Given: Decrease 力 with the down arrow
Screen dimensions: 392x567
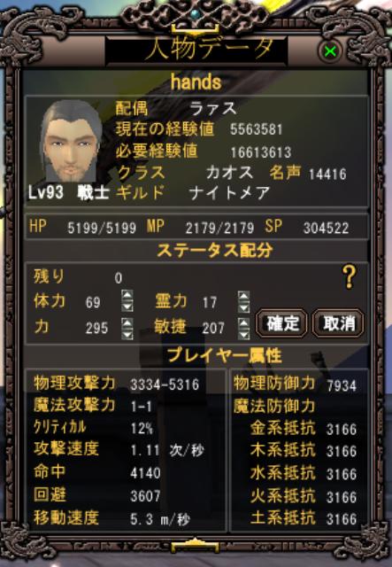Looking at the screenshot, I should tap(127, 334).
